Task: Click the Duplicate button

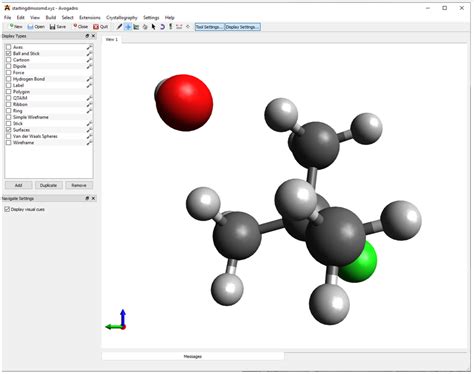Action: tap(48, 185)
